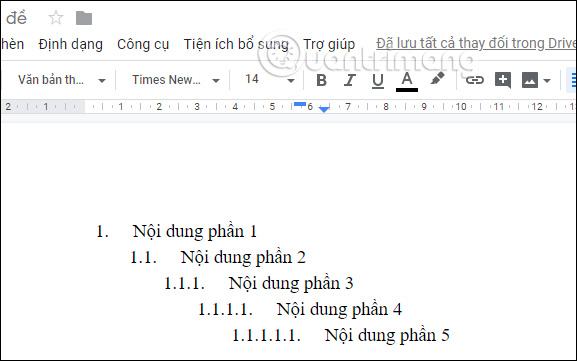Star the document with the star icon
This screenshot has height=361, width=577.
56,18
